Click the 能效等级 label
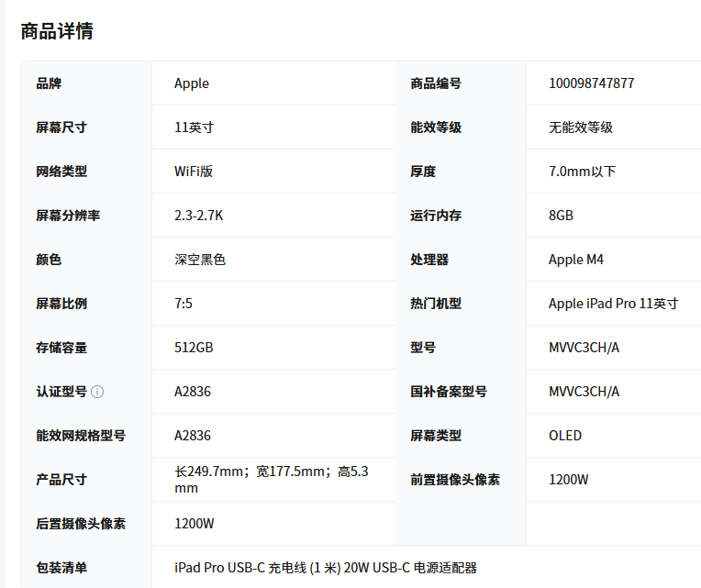 [x=436, y=128]
